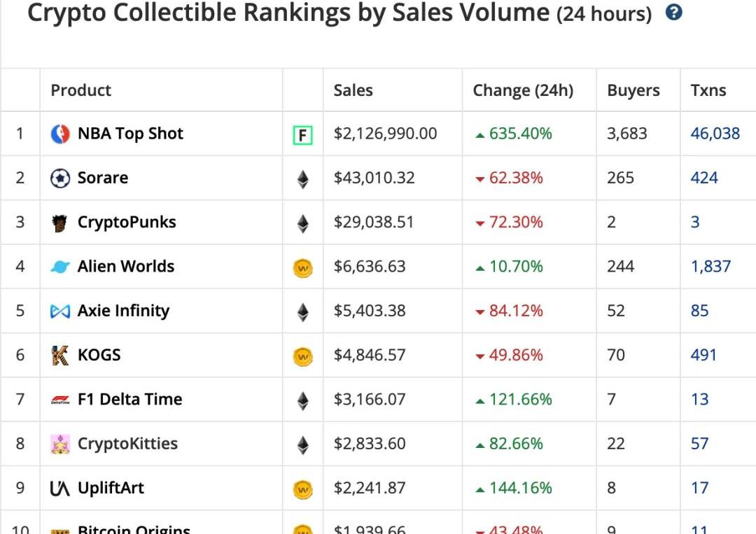This screenshot has width=756, height=534.
Task: Click the Axie Infinity logo icon
Action: coord(60,311)
